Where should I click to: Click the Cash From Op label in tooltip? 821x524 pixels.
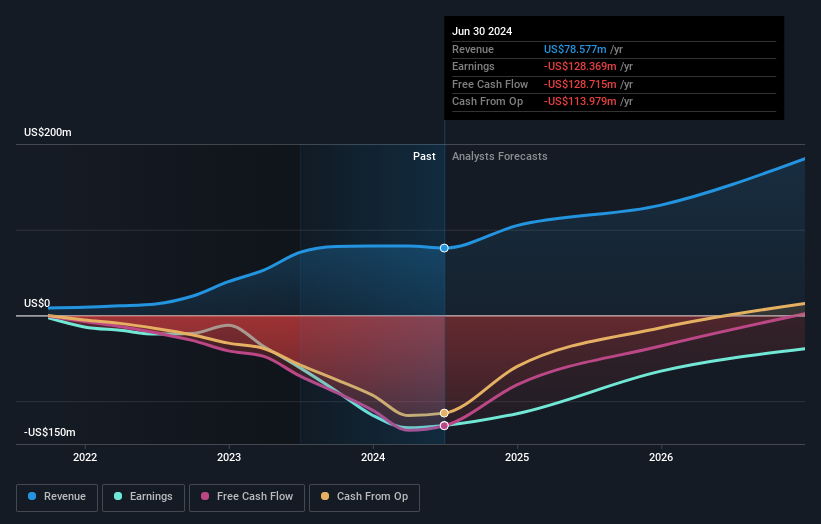point(487,102)
